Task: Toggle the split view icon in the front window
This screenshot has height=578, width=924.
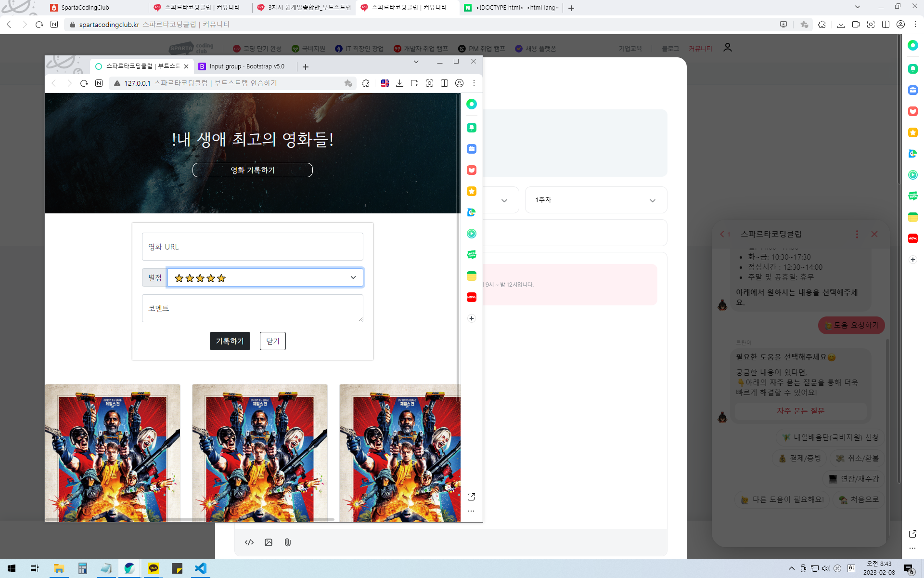Action: point(444,83)
